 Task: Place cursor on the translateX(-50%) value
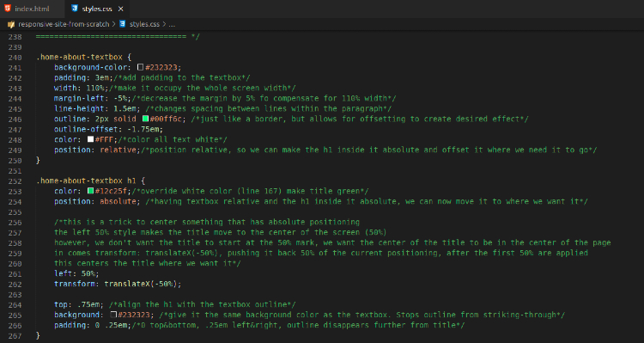(141, 284)
